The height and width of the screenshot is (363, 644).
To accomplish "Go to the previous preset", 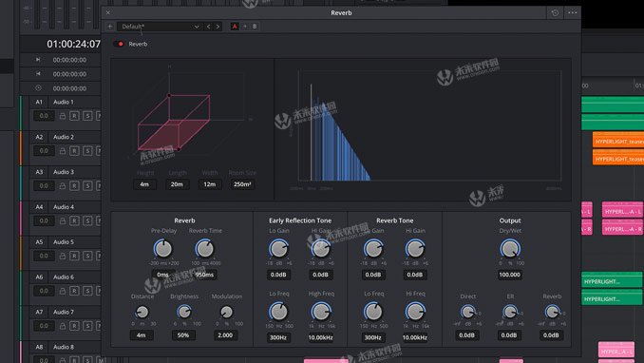I will [x=209, y=27].
